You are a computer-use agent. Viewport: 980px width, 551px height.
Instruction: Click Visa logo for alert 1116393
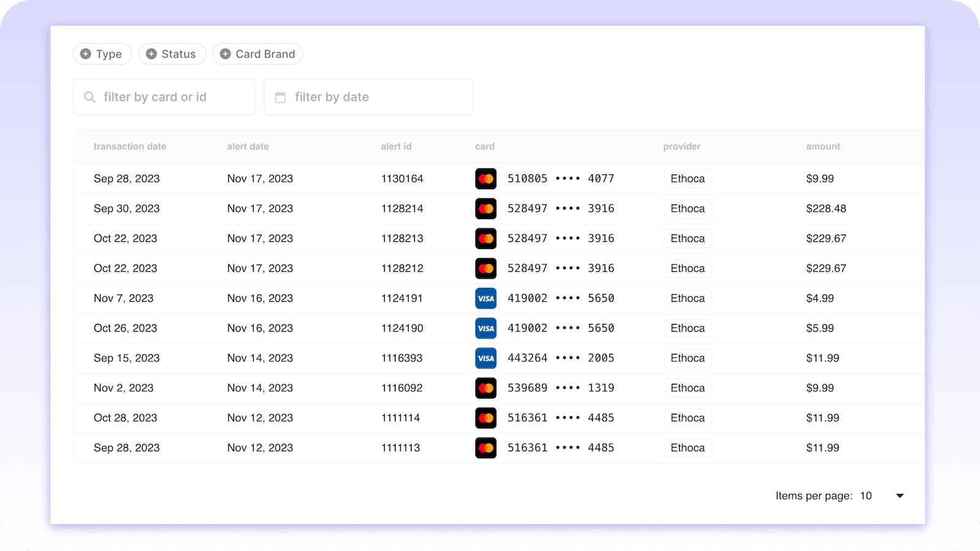pos(486,358)
